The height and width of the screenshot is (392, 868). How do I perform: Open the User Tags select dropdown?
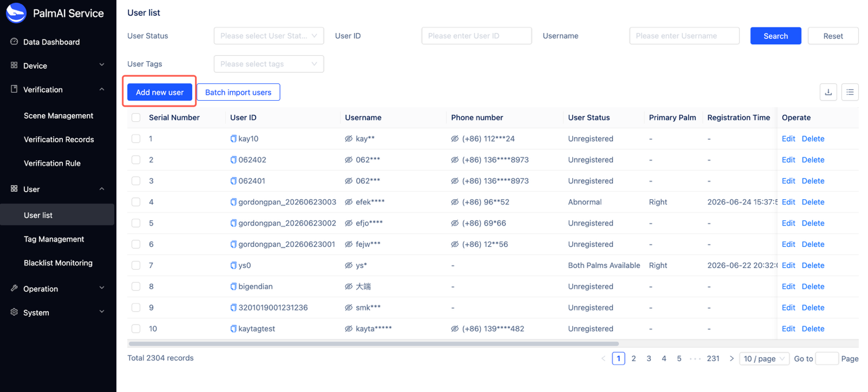tap(268, 64)
